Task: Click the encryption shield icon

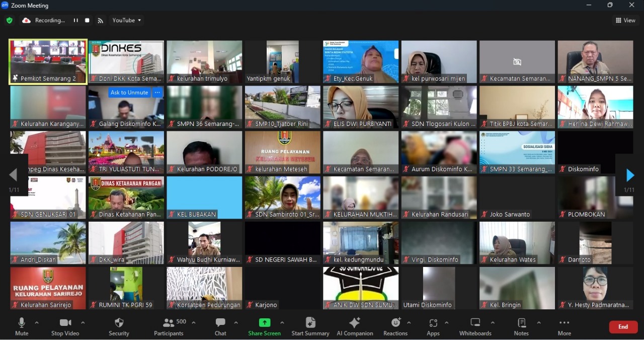Action: [x=9, y=21]
